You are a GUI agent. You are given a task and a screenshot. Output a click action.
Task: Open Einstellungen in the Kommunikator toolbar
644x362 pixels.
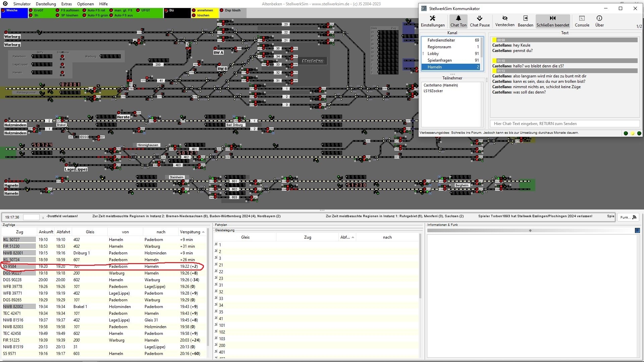[x=432, y=21]
